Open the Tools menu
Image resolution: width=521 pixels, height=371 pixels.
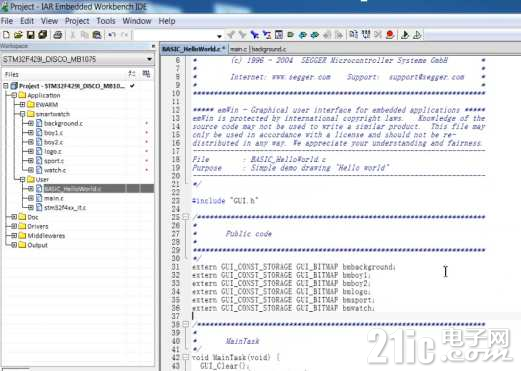106,21
